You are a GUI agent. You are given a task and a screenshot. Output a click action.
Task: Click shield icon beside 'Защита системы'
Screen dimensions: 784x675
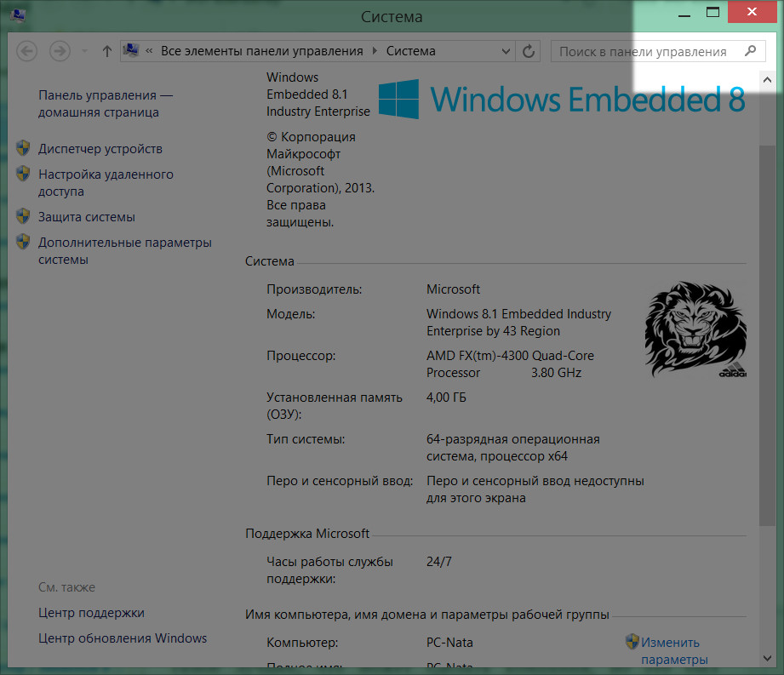tap(23, 216)
